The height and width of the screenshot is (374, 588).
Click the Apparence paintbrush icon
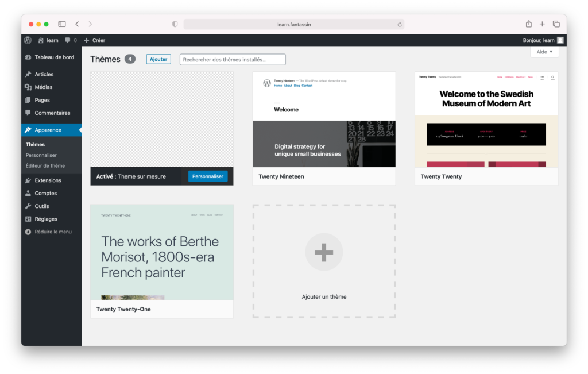(x=28, y=130)
